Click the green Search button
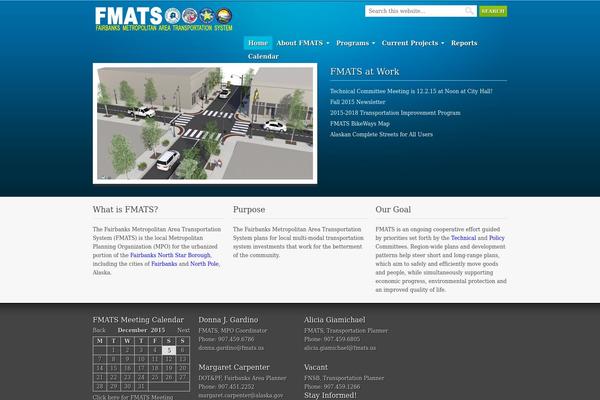Image resolution: width=600 pixels, height=400 pixels. [x=493, y=11]
